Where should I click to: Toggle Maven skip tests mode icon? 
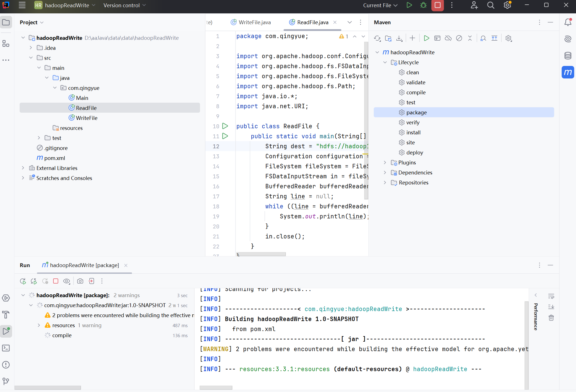click(x=459, y=38)
